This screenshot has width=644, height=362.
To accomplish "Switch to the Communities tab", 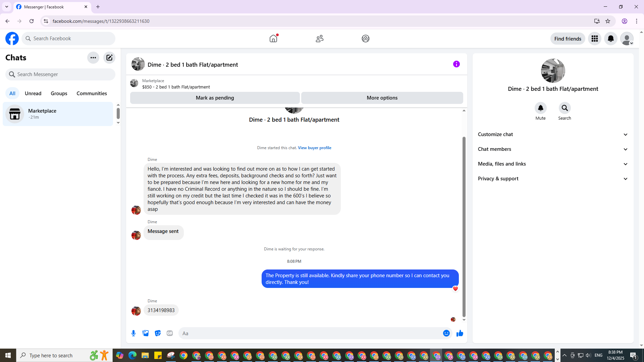I will click(x=92, y=94).
